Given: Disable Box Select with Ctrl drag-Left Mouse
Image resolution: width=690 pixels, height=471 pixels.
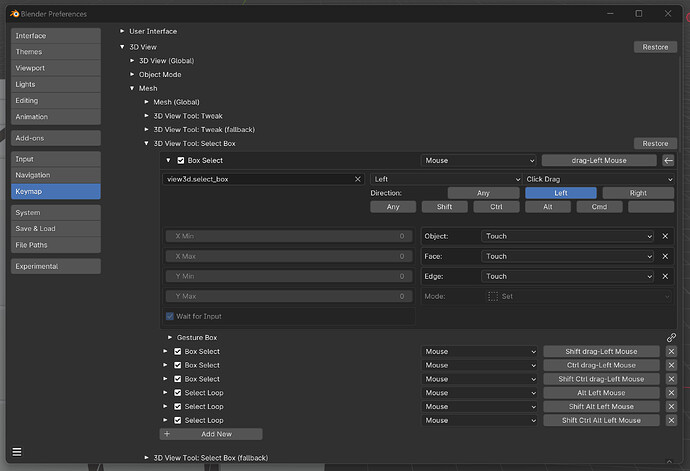Looking at the screenshot, I should 177,365.
